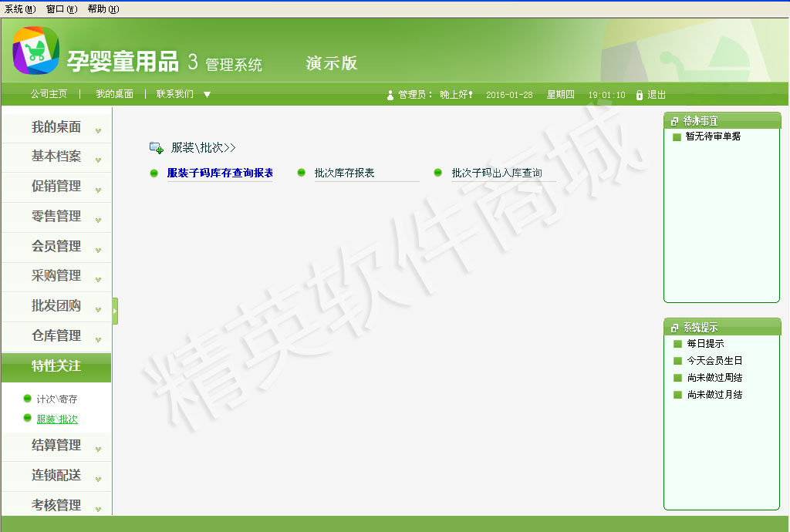Select 我的桌面 sidebar section label
Viewport: 790px width, 532px height.
click(56, 127)
